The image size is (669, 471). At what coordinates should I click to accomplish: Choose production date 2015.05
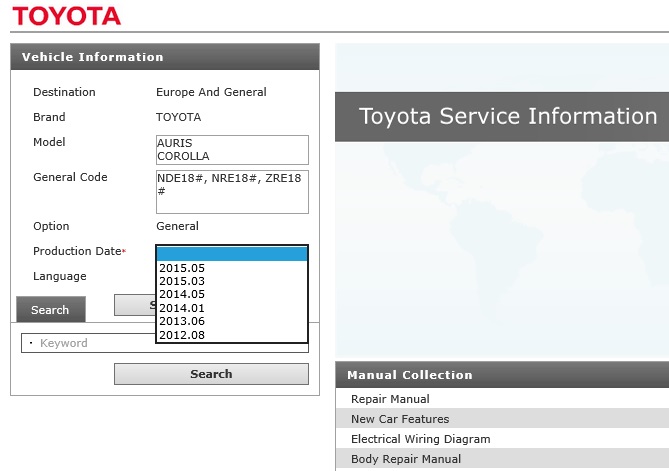tap(232, 268)
